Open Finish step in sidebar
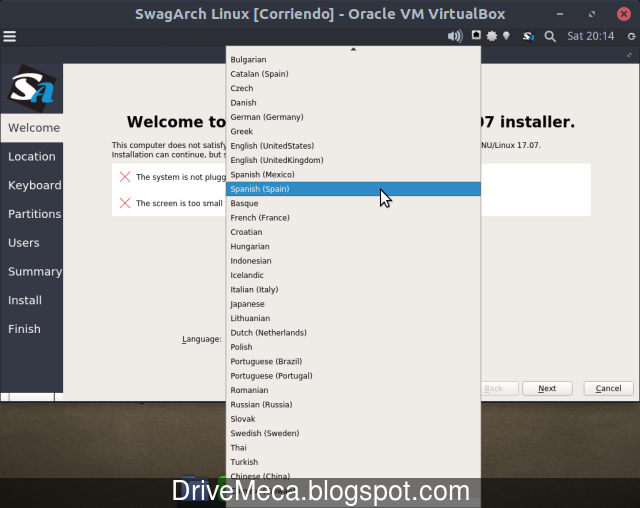The width and height of the screenshot is (640, 508). [32, 329]
